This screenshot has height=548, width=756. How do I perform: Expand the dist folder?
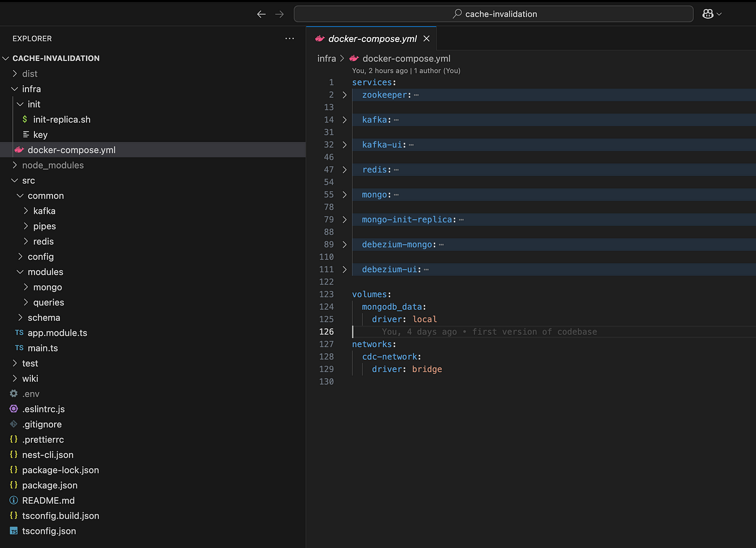coord(153,73)
